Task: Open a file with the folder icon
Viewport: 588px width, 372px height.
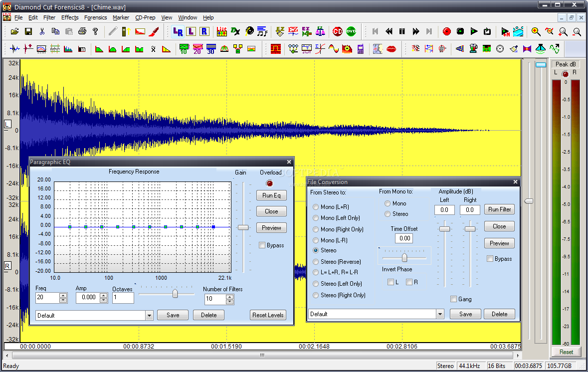Action: point(14,31)
